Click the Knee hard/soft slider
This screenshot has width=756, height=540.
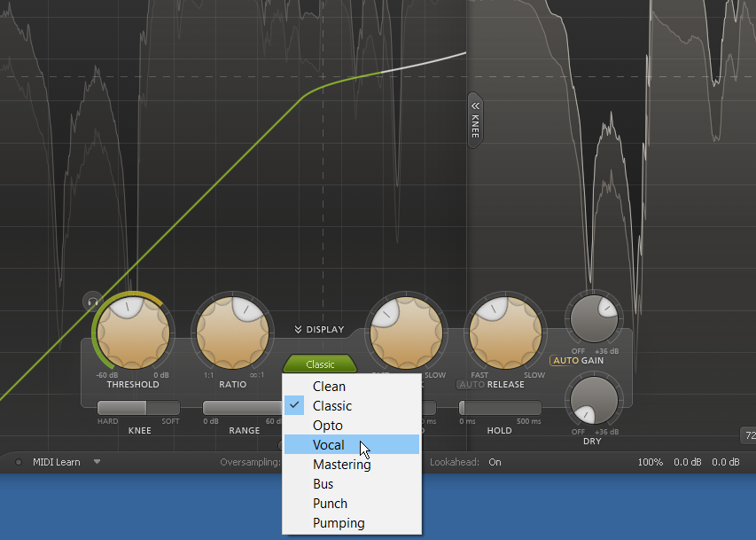(137, 408)
